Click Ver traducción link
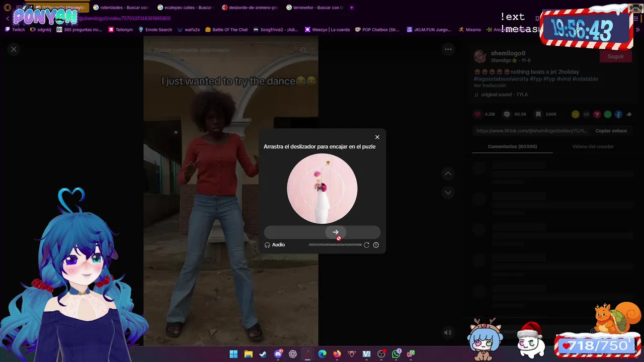The image size is (644, 362). tap(490, 86)
